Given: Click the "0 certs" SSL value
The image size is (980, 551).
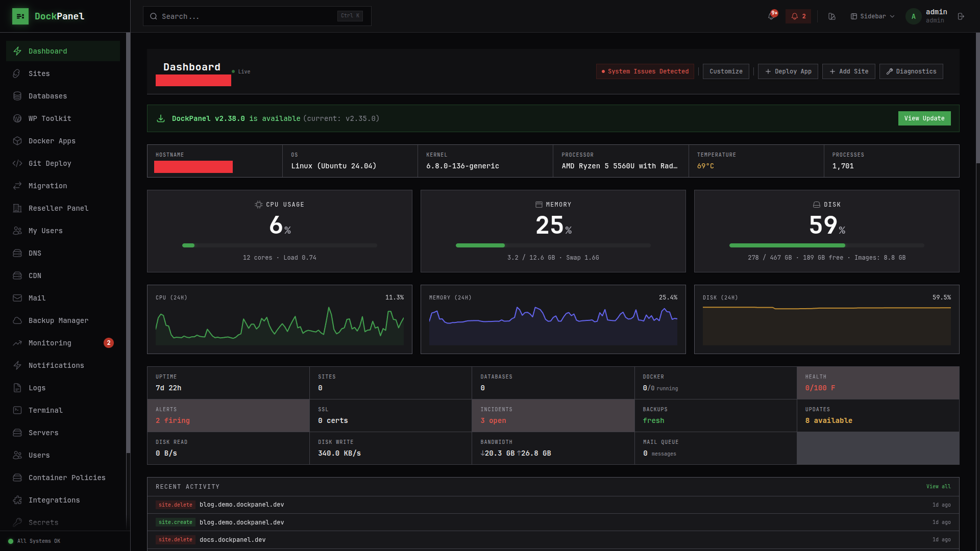Looking at the screenshot, I should click(333, 420).
